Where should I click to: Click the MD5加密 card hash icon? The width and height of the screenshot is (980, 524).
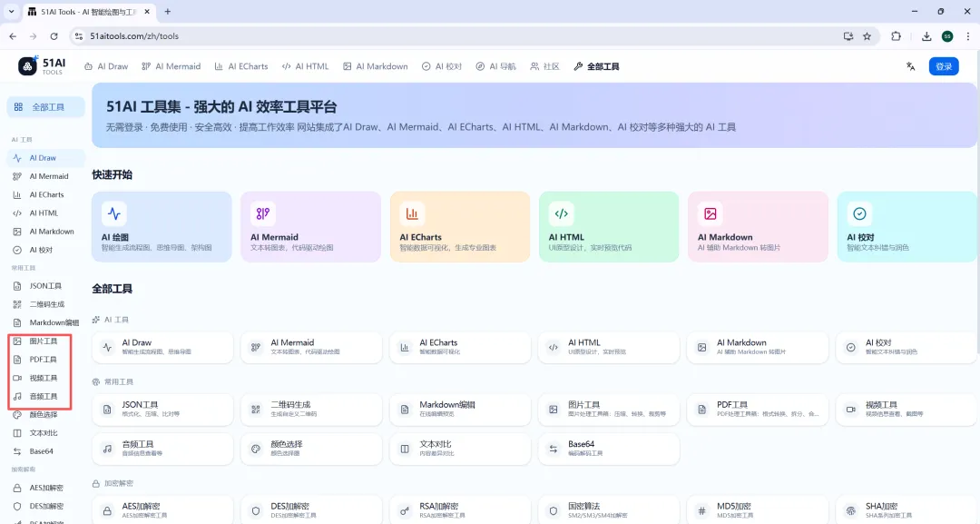[701, 511]
